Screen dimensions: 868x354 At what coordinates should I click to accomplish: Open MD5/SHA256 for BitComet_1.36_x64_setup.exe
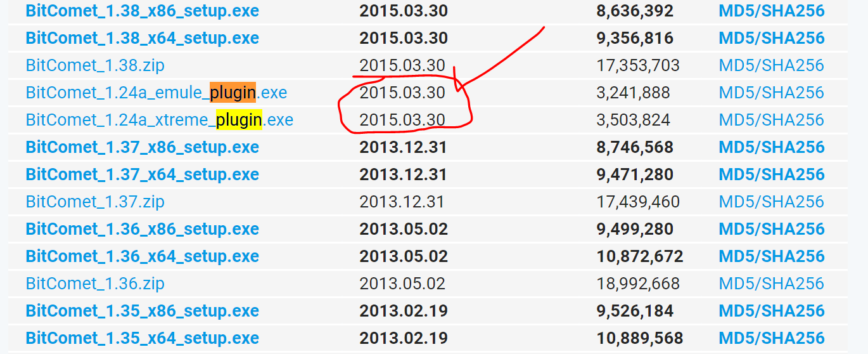pyautogui.click(x=772, y=256)
